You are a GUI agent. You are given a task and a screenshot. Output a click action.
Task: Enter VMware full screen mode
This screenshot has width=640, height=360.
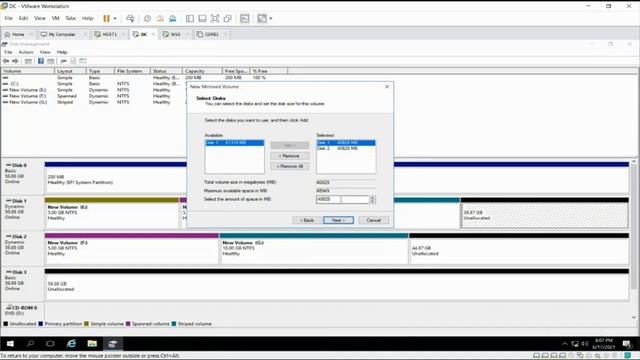[215, 18]
